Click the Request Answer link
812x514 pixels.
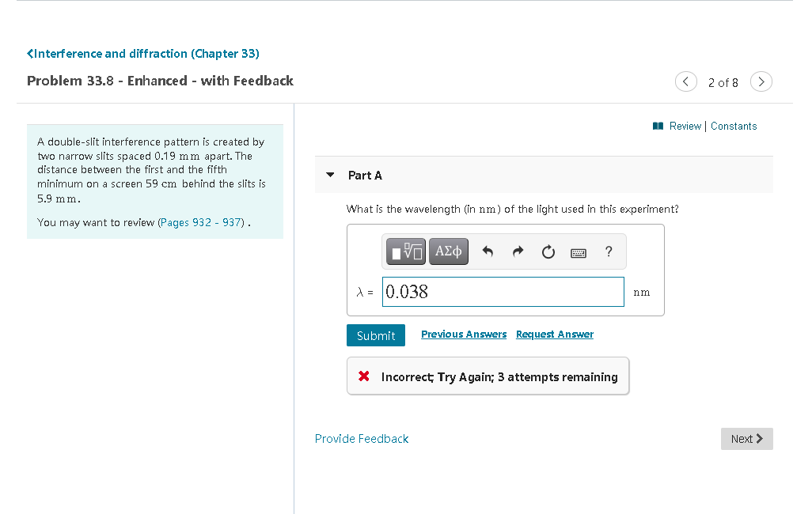(555, 334)
